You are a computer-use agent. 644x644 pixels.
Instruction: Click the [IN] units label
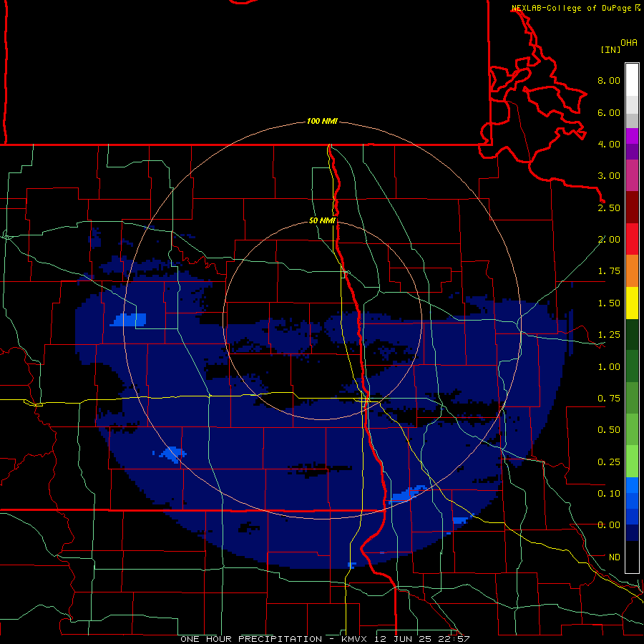coord(610,49)
